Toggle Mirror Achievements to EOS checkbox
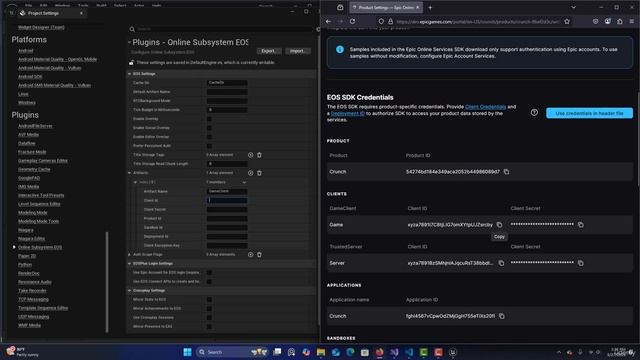The height and width of the screenshot is (360, 640). point(209,309)
